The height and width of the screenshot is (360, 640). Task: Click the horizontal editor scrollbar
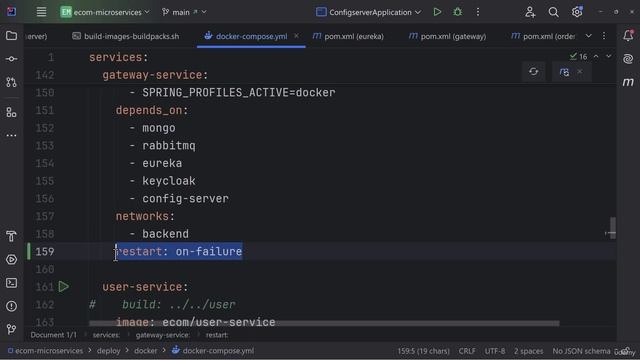point(324,323)
